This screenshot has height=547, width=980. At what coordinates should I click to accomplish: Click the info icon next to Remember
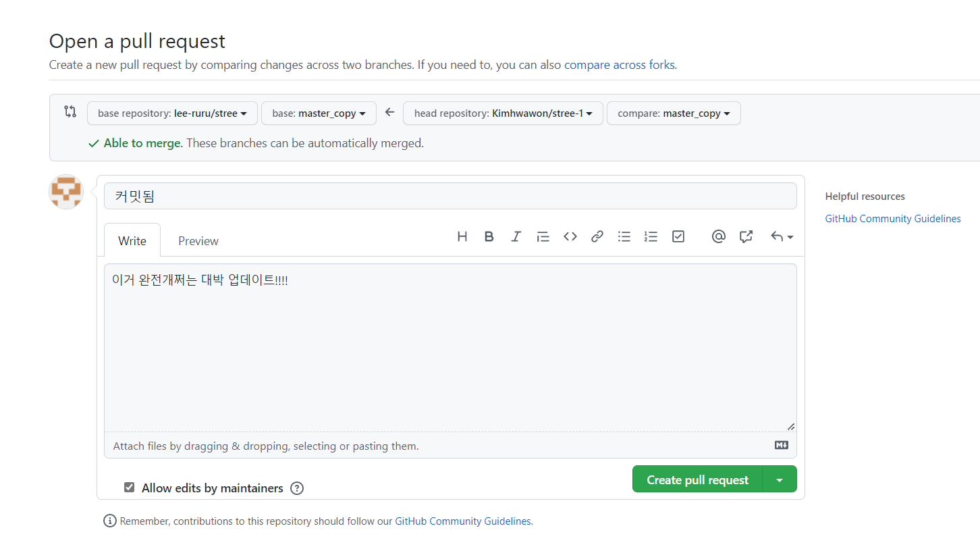pyautogui.click(x=110, y=521)
